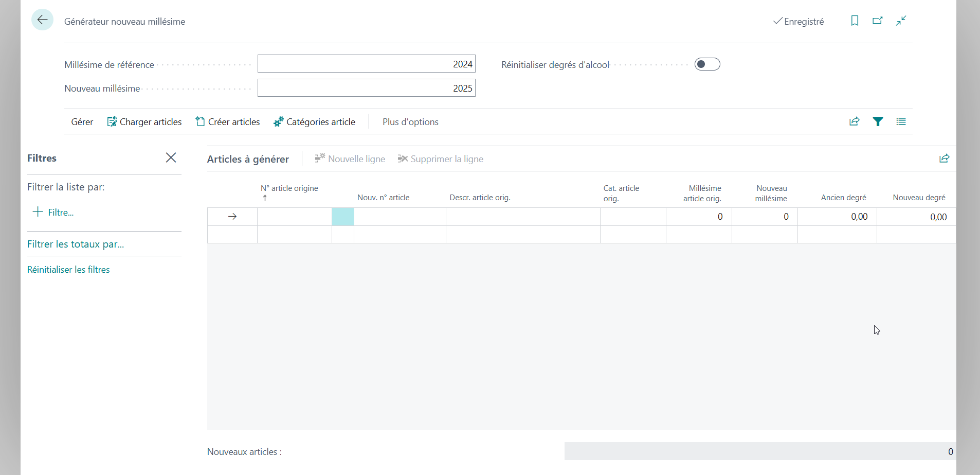The height and width of the screenshot is (475, 980).
Task: Click the highlighted row options cell
Action: tap(343, 217)
